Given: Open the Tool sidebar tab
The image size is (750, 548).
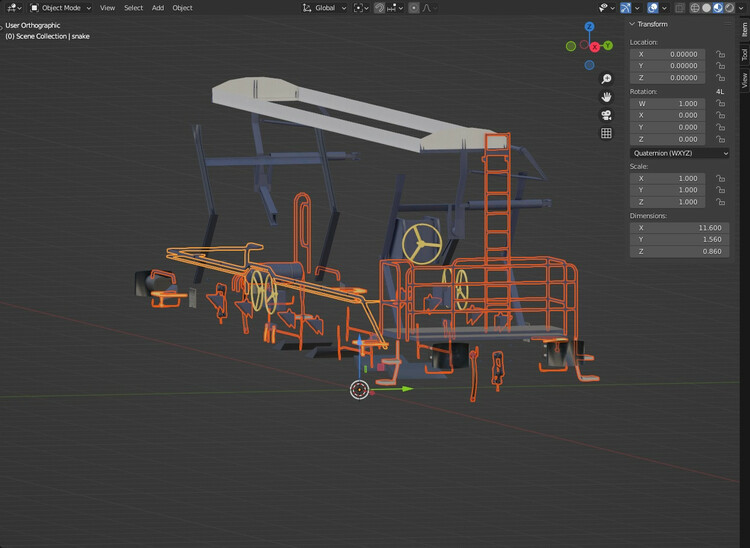Looking at the screenshot, I should coord(745,54).
